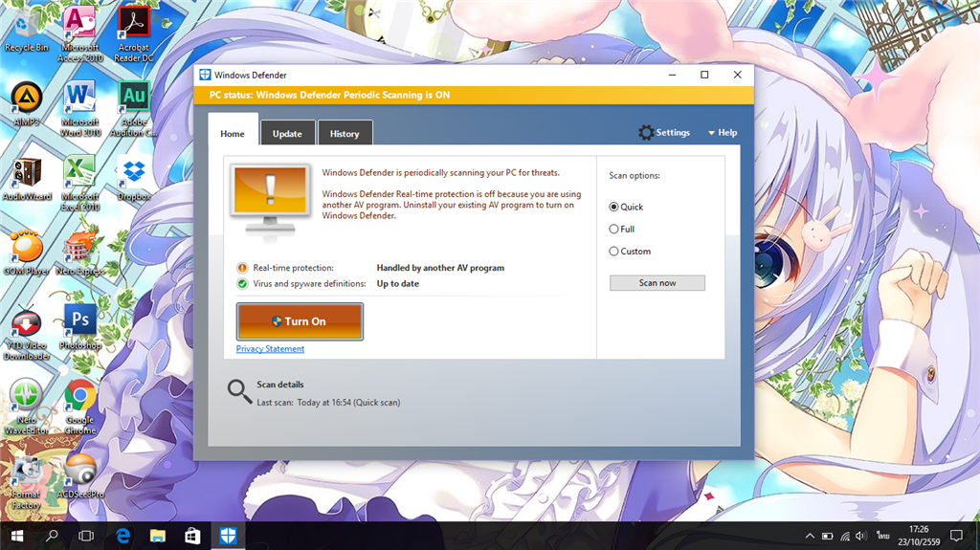Select Quick scan option
The image size is (980, 550).
(626, 207)
